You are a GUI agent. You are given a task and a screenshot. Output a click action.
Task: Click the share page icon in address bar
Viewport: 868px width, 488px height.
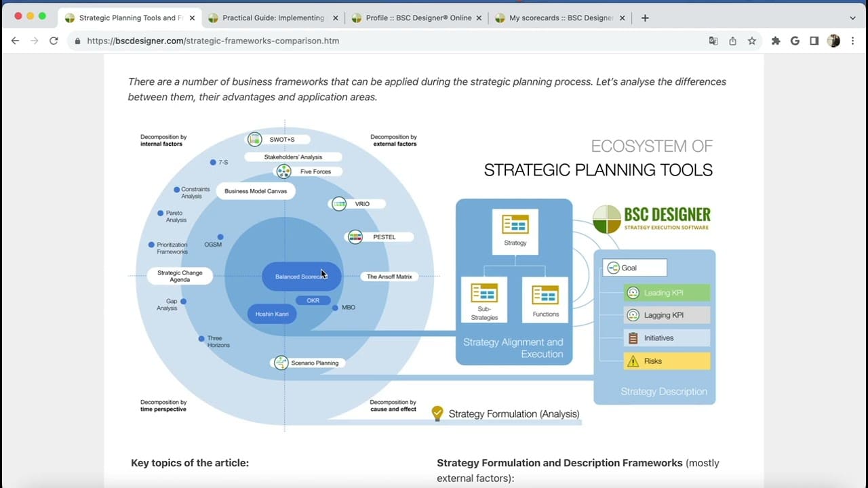[x=732, y=41]
